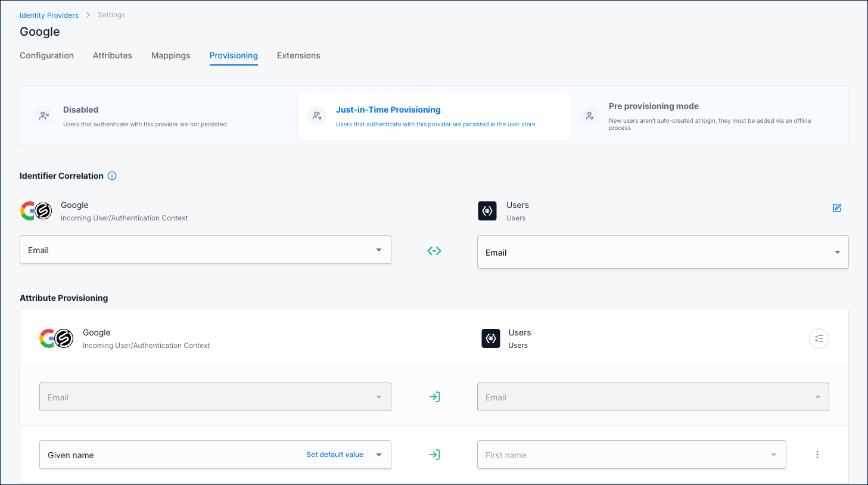Click the Users store icon

487,211
